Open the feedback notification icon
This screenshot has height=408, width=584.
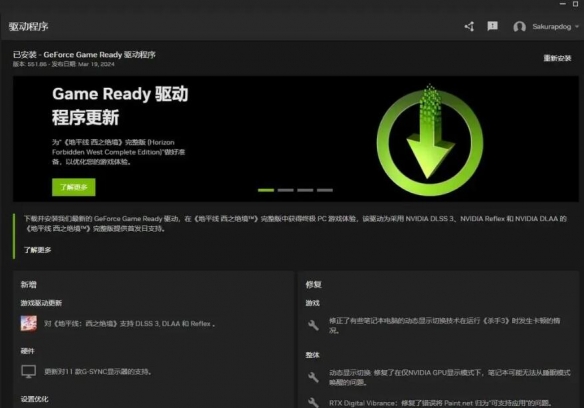pyautogui.click(x=492, y=26)
